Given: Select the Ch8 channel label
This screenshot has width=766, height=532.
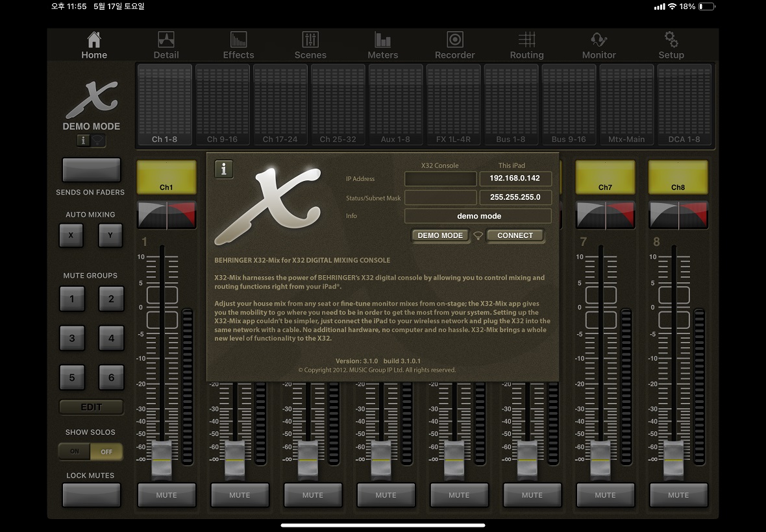Looking at the screenshot, I should pyautogui.click(x=678, y=177).
